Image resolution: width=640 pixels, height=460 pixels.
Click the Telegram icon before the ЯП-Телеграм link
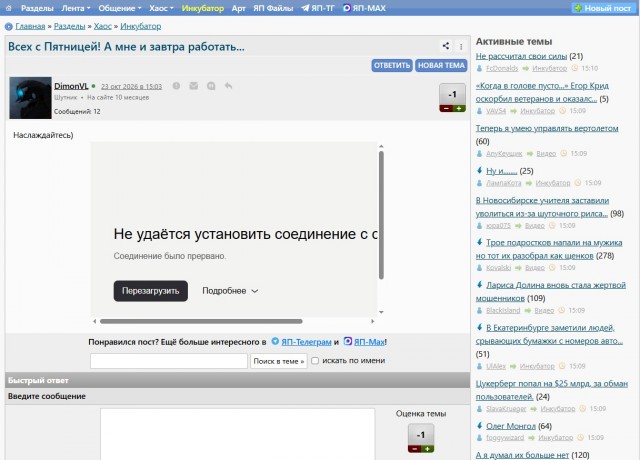click(275, 341)
